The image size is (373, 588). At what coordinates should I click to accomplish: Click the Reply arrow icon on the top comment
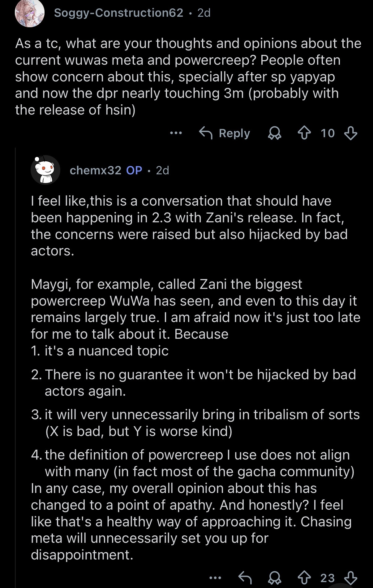click(x=206, y=133)
